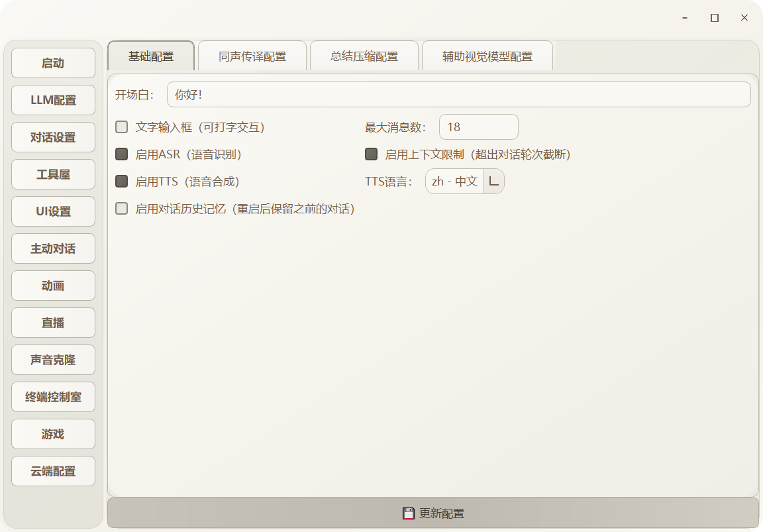Screen dimensions: 763x532
Task: Switch to the 同声传译配置 tab
Action: click(x=252, y=56)
